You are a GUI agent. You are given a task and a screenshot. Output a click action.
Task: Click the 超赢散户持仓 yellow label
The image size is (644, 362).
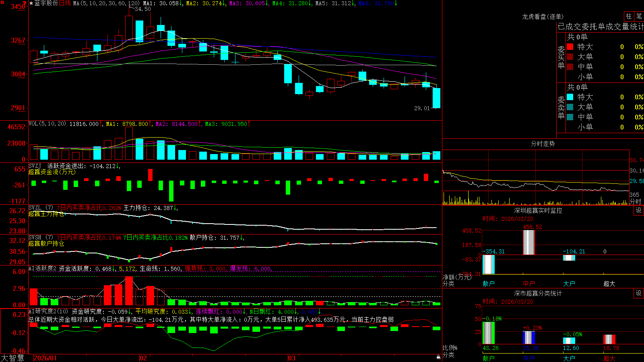46,244
